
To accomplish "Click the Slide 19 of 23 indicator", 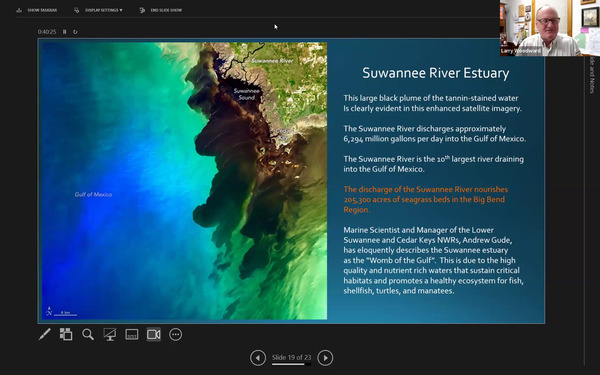I will point(292,357).
